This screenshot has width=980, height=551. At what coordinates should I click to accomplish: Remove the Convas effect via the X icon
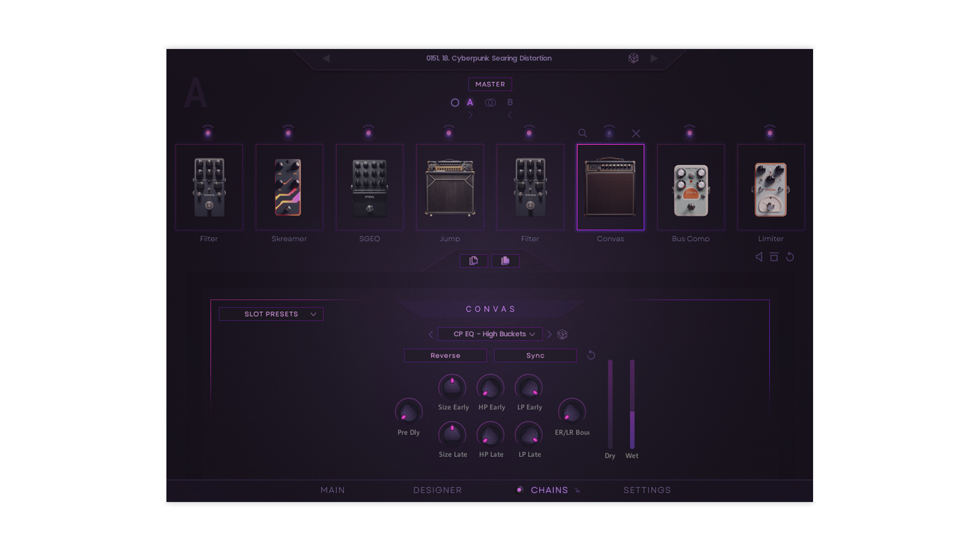(x=636, y=133)
